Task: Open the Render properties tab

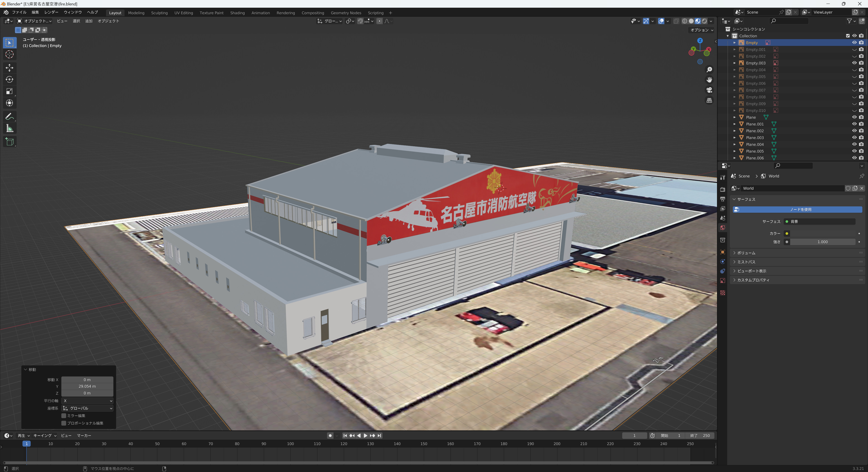Action: tap(722, 189)
